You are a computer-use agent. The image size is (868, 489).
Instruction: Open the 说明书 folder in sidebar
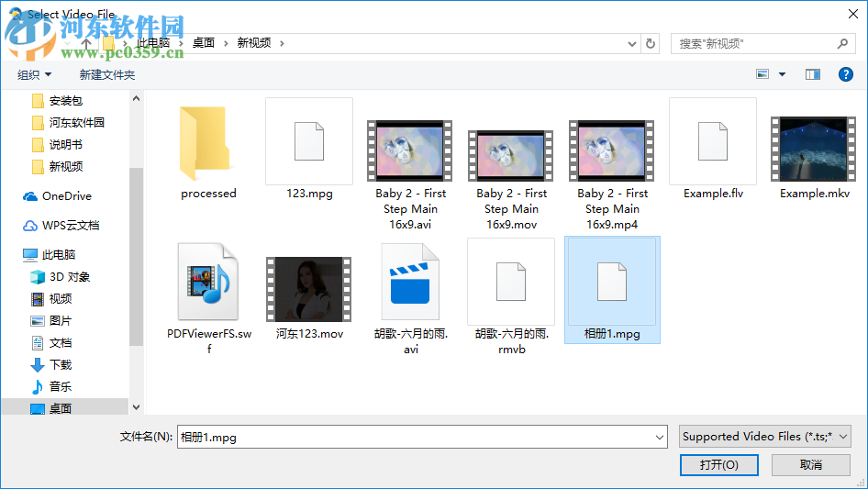[57, 145]
